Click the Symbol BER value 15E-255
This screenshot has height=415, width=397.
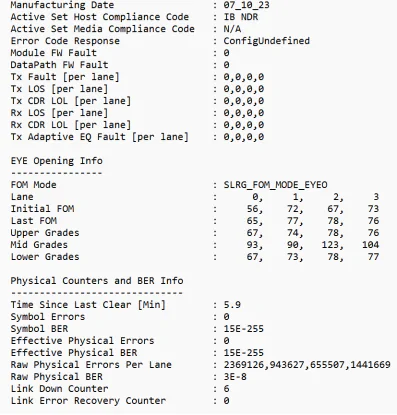point(244,329)
